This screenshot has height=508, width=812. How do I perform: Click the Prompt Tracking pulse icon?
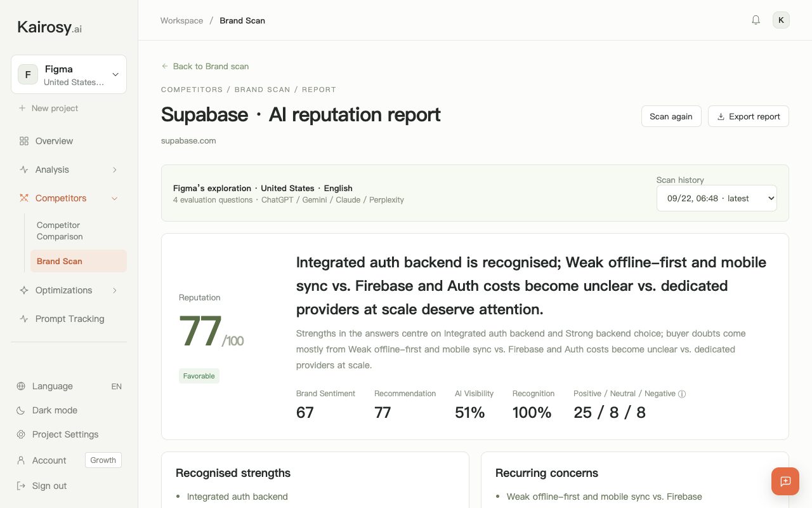pyautogui.click(x=24, y=319)
